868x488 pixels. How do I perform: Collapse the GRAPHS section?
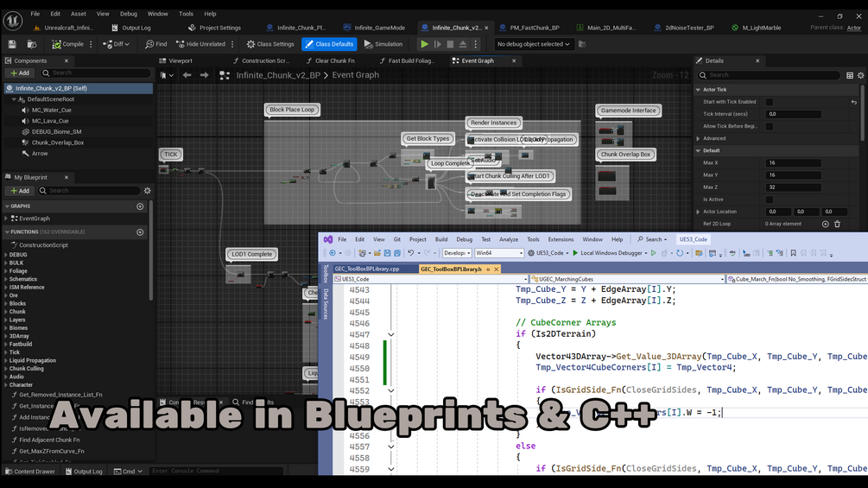coord(7,206)
